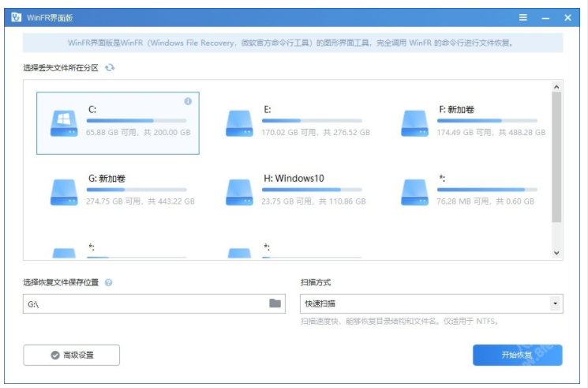Click the 高级设置 button
588x388 pixels.
(72, 356)
